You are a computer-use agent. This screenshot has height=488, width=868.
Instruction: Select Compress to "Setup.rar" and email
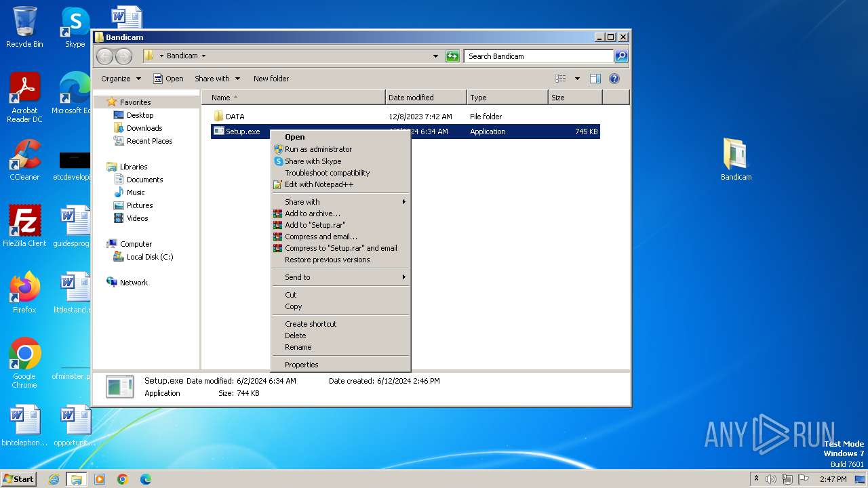[340, 248]
